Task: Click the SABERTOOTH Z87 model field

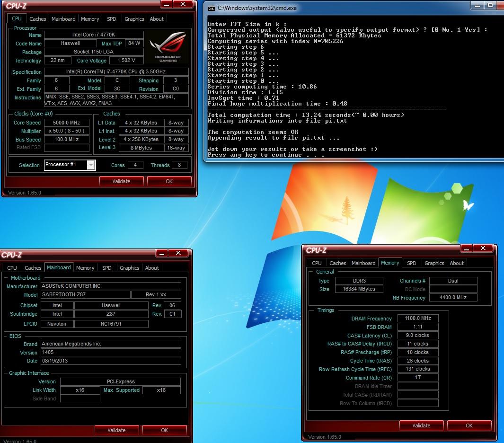Action: click(86, 294)
